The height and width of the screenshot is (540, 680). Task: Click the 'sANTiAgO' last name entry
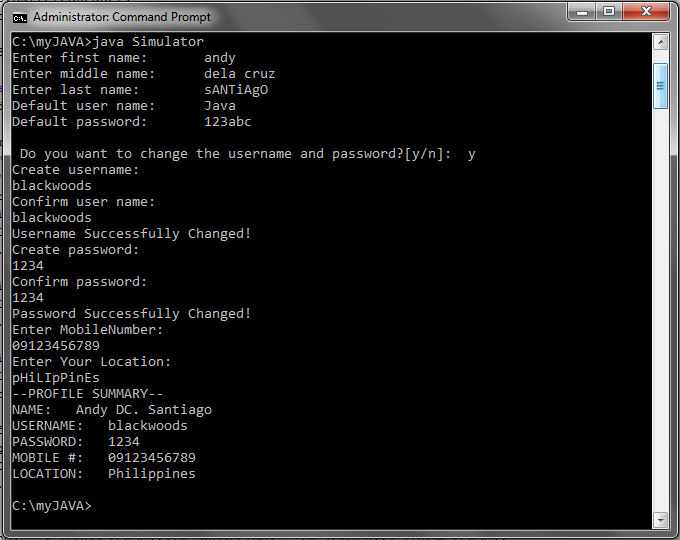click(236, 90)
